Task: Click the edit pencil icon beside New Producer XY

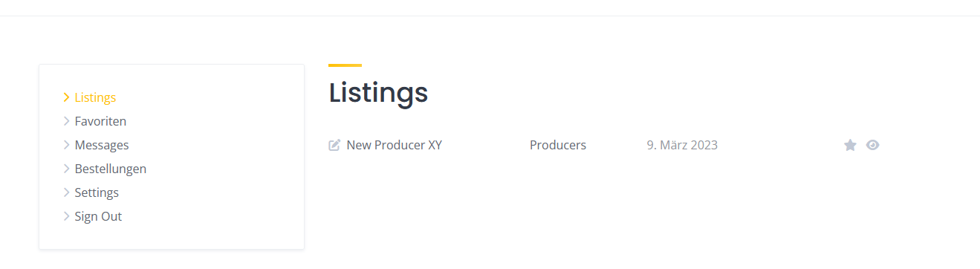Action: click(x=334, y=145)
